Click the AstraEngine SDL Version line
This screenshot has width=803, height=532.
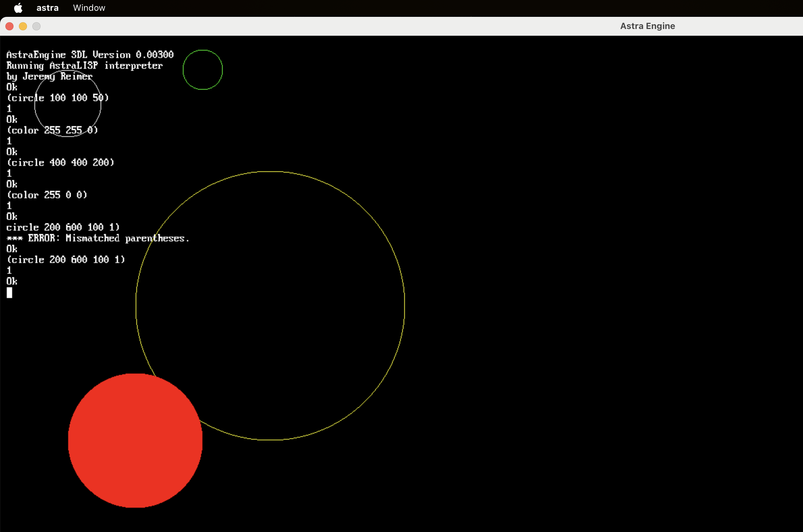[90, 55]
